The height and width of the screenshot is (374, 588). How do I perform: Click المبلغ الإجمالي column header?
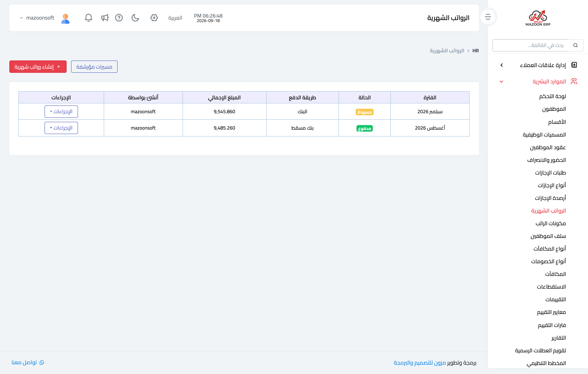coord(224,97)
